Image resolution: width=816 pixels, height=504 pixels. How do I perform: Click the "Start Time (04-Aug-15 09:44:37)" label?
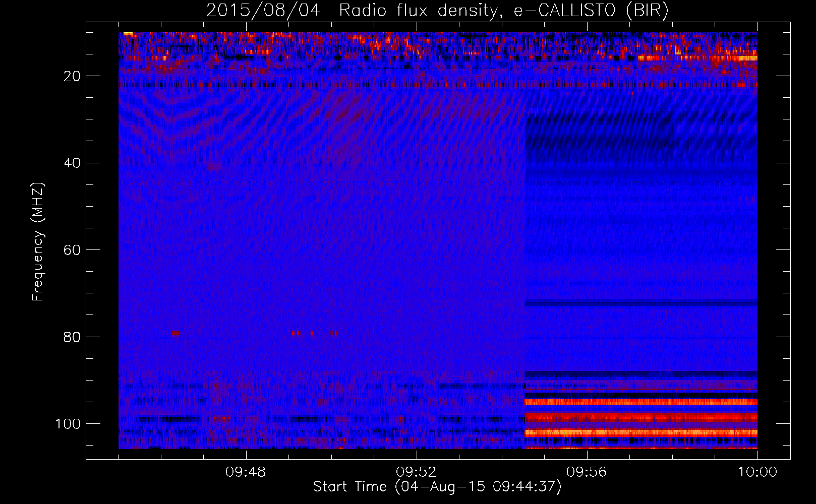pyautogui.click(x=437, y=487)
